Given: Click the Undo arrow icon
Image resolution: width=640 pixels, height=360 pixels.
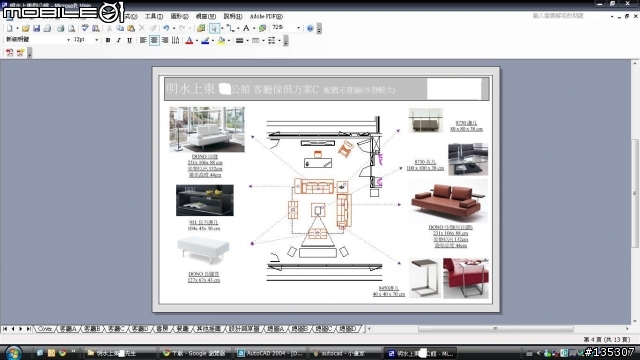Looking at the screenshot, I should point(166,28).
